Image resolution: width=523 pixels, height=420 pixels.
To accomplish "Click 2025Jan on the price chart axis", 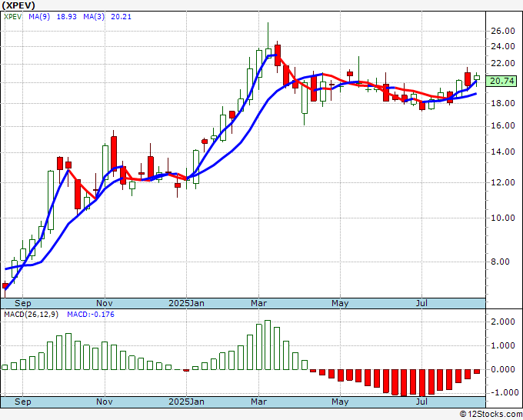I will (x=186, y=303).
